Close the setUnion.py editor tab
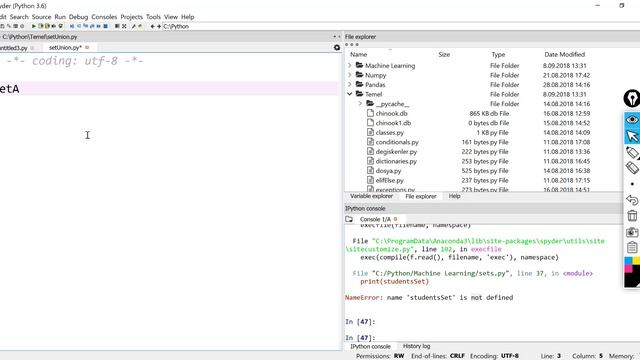The width and height of the screenshot is (640, 360). 87,48
